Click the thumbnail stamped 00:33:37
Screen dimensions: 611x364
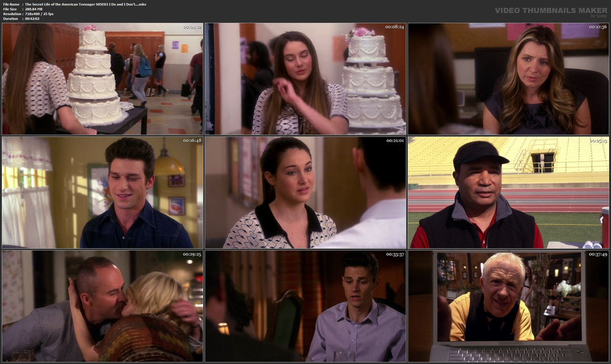pos(305,306)
